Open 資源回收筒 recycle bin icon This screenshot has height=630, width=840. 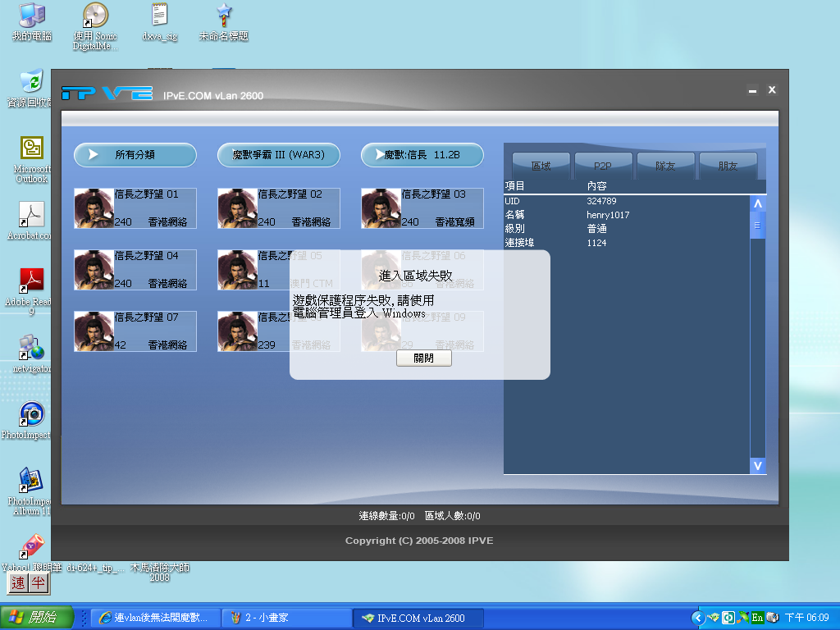(x=30, y=89)
